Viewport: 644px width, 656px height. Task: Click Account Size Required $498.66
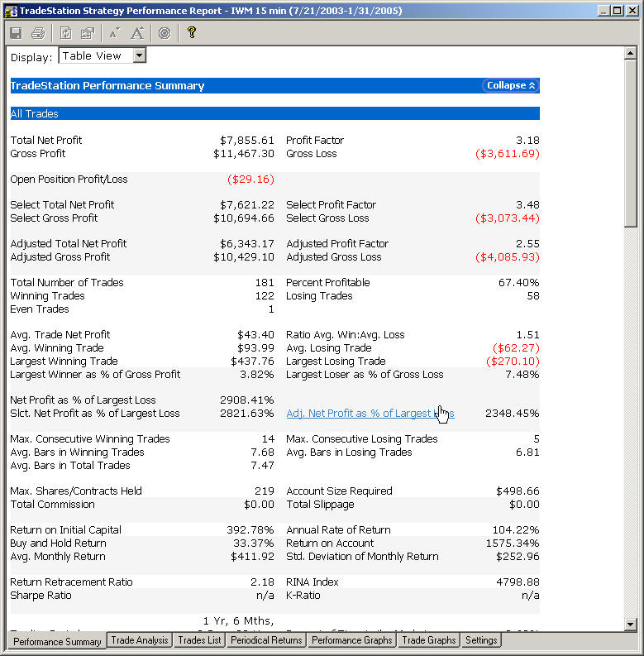[x=518, y=491]
